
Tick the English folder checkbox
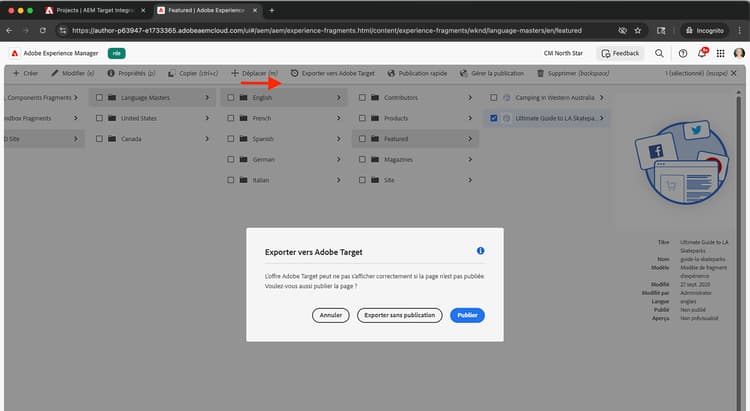pyautogui.click(x=231, y=98)
